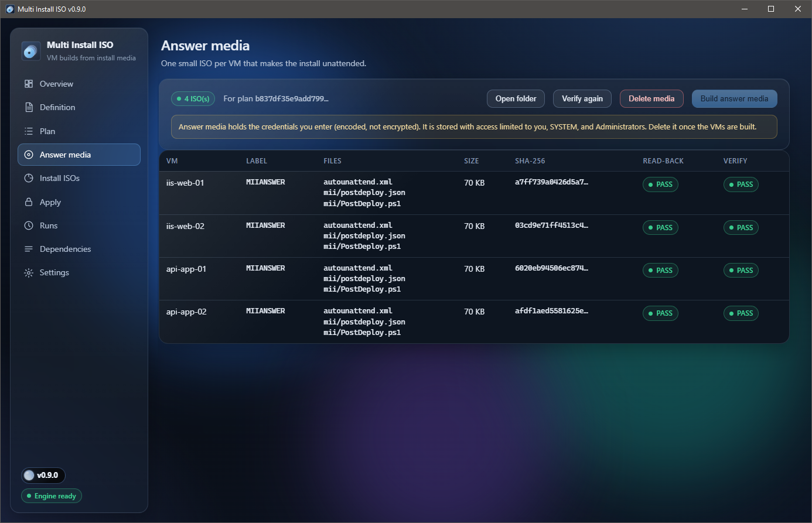This screenshot has width=812, height=523.
Task: Click api-app-02 verify PASS badge
Action: 741,313
